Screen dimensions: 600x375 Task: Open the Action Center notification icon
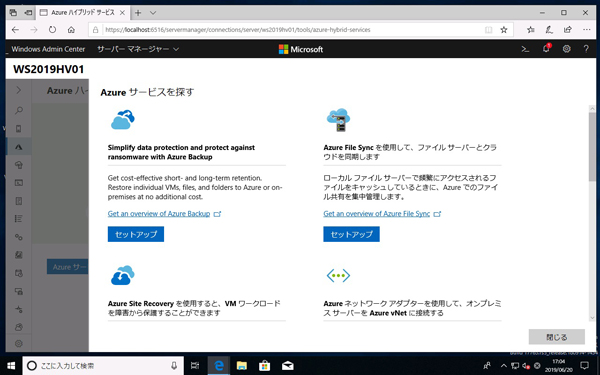(x=584, y=365)
